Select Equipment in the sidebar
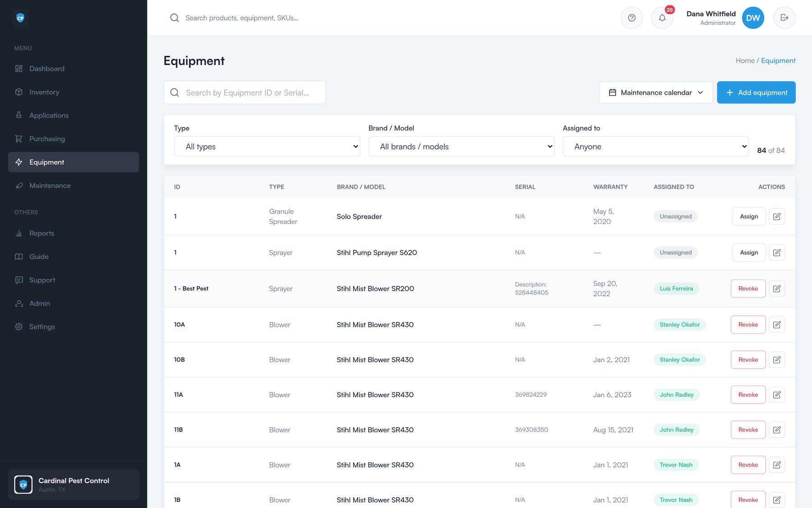812x508 pixels. pyautogui.click(x=74, y=162)
